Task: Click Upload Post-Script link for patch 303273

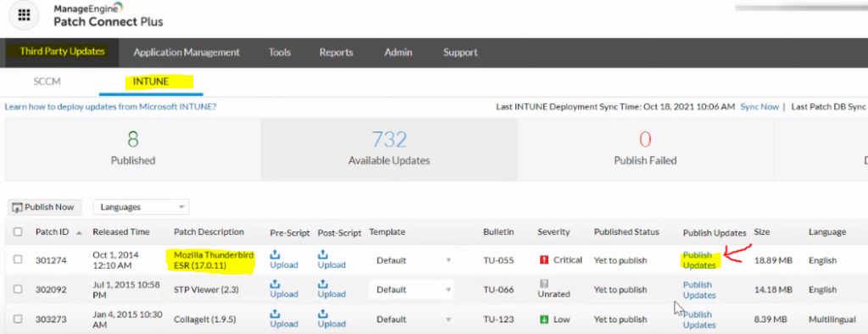Action: click(331, 324)
